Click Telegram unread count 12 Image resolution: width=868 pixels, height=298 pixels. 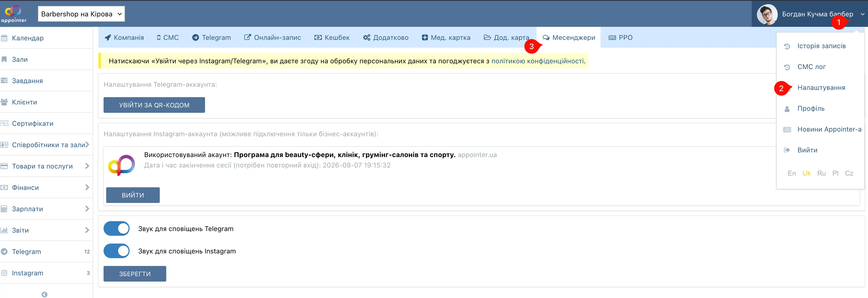[x=87, y=252]
